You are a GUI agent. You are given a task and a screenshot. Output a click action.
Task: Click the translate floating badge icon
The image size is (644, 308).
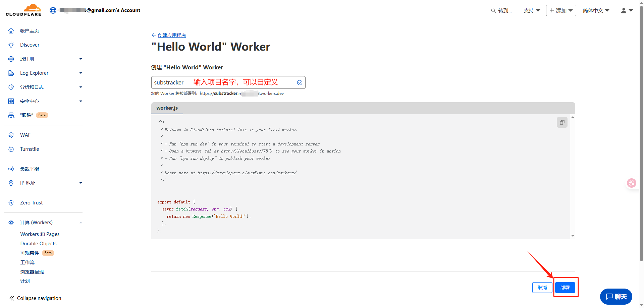click(632, 183)
